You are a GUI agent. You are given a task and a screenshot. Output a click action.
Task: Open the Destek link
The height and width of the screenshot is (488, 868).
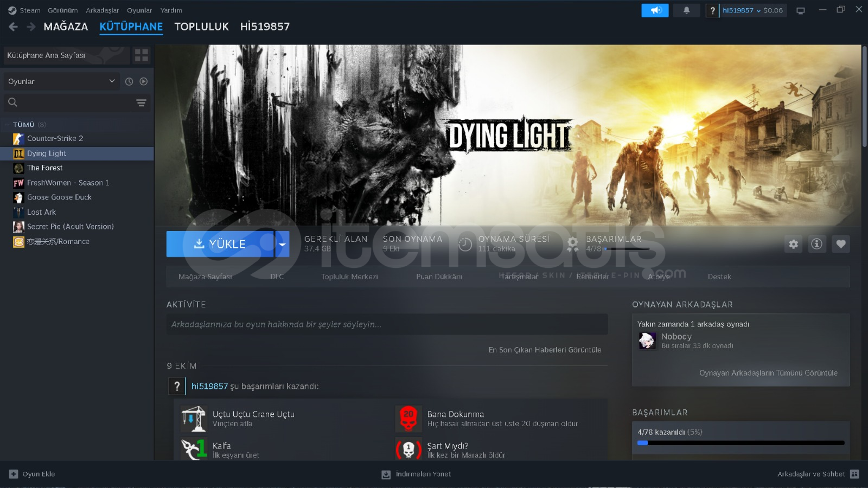719,277
